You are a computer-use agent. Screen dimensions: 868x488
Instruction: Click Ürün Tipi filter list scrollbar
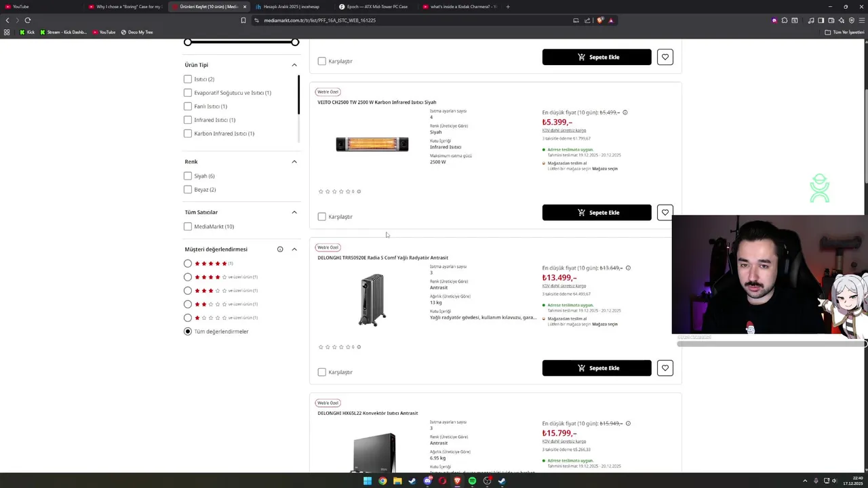(x=298, y=95)
